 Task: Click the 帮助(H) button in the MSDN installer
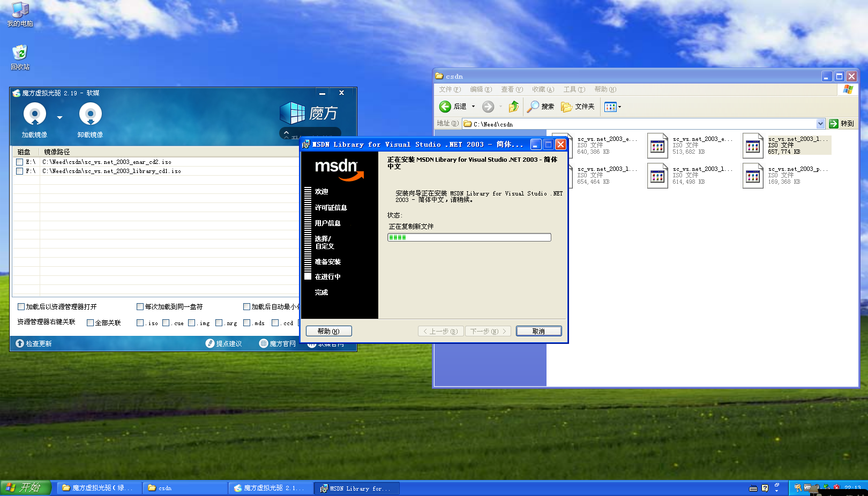coord(328,331)
